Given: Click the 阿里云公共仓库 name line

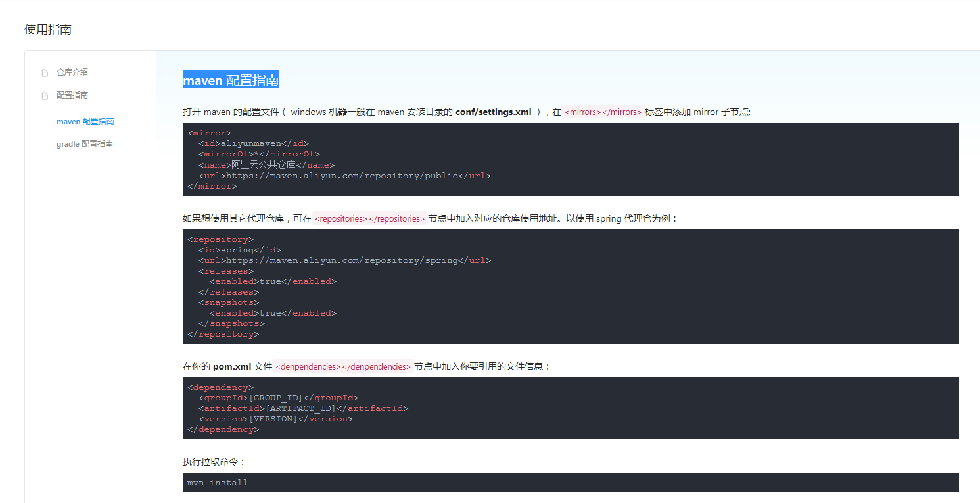Looking at the screenshot, I should 266,165.
